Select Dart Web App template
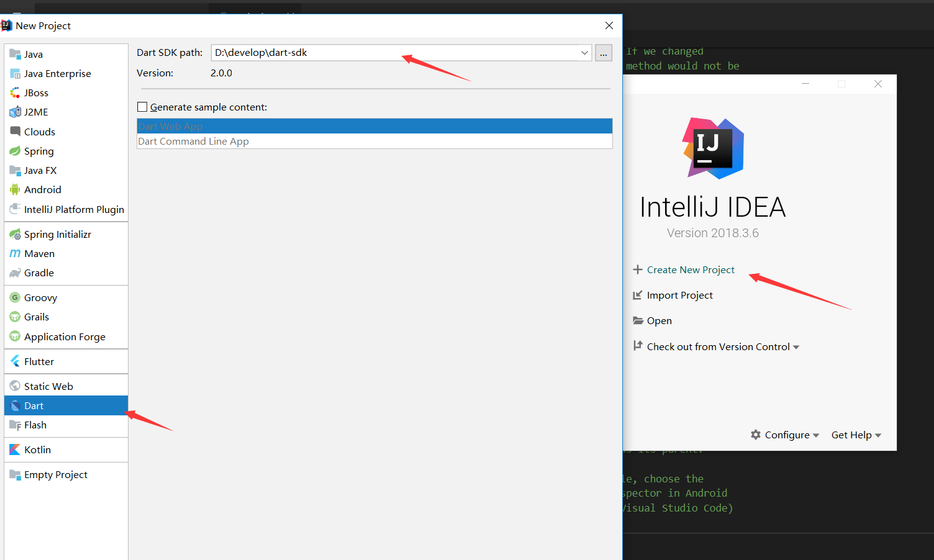The image size is (934, 560). (x=374, y=126)
